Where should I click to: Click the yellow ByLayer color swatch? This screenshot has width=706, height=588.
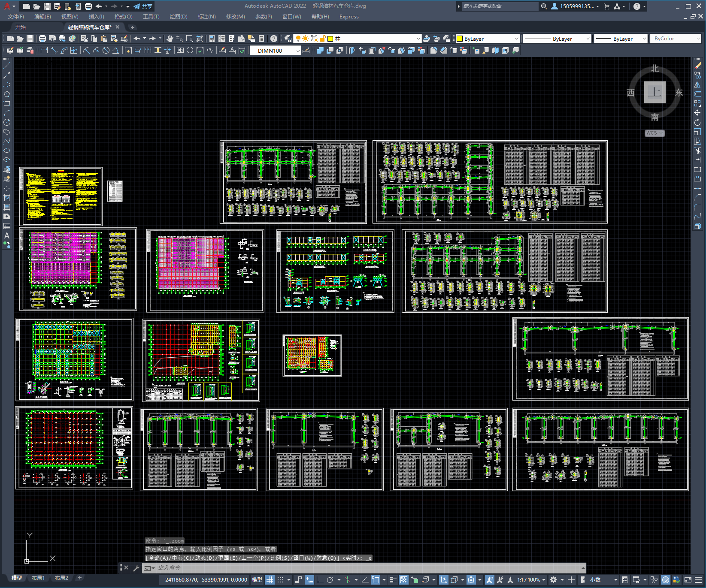(460, 39)
